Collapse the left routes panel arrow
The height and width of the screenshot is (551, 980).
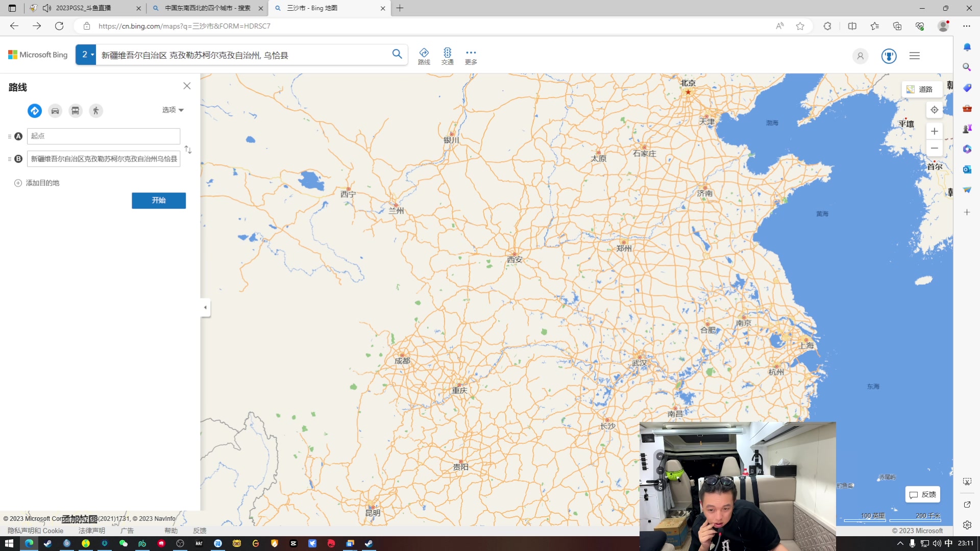click(x=205, y=307)
